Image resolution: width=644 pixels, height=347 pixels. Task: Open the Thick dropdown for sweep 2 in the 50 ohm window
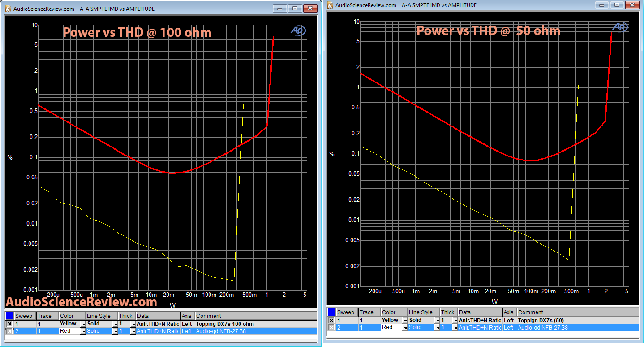coord(455,327)
